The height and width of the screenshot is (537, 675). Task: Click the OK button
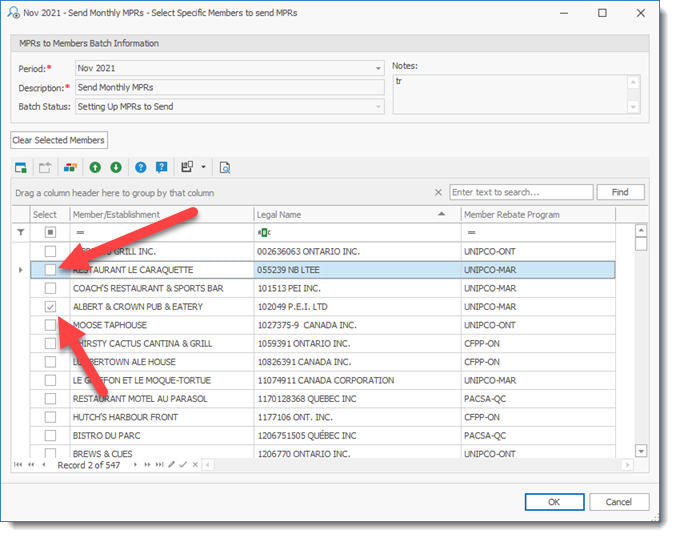click(553, 502)
